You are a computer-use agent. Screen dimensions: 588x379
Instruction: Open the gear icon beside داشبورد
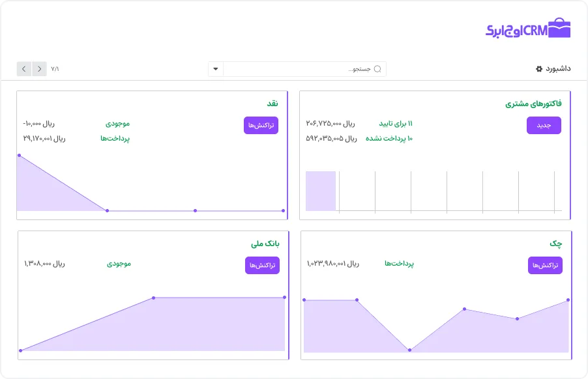pos(538,68)
